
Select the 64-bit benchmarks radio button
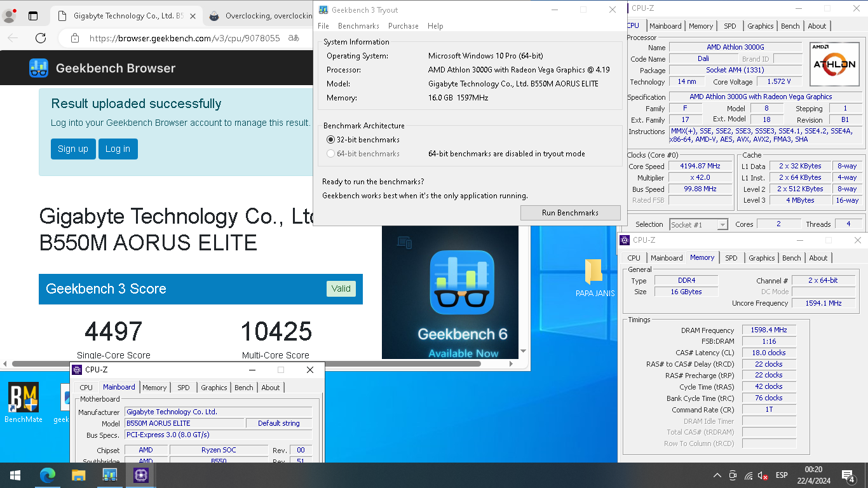coord(330,153)
